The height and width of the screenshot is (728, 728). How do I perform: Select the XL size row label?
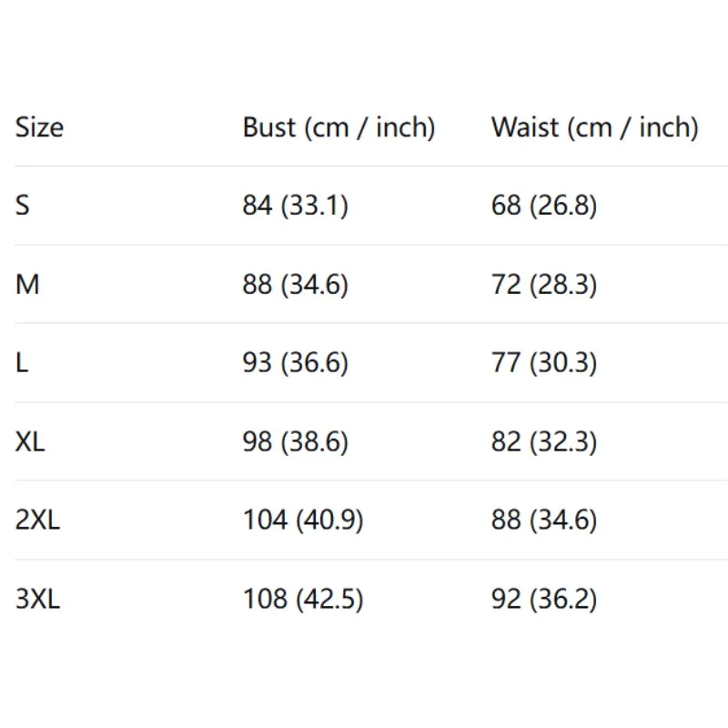coord(30,442)
